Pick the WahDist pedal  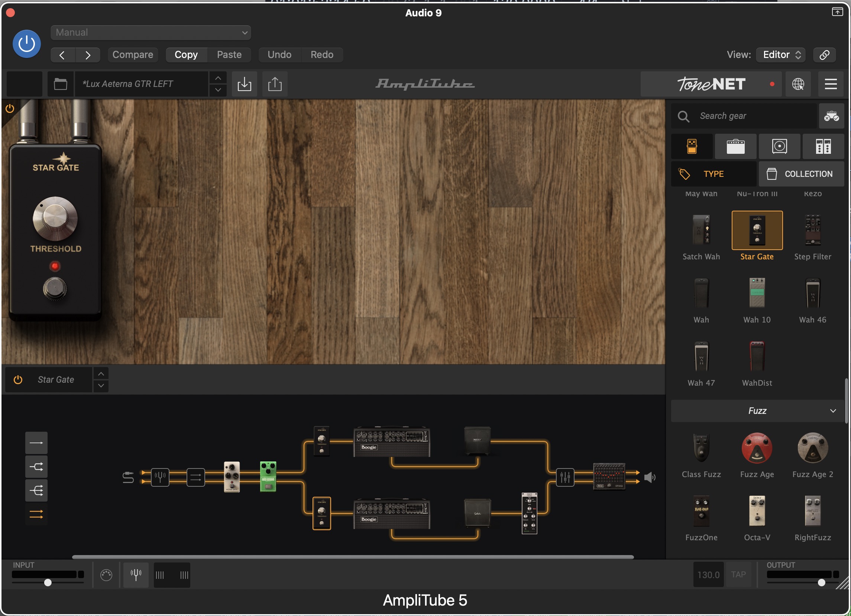757,356
